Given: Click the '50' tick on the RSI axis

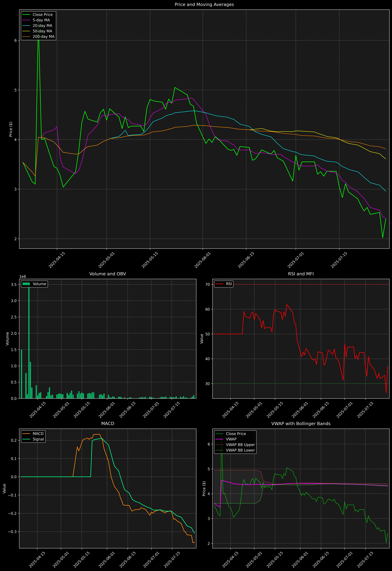Looking at the screenshot, I should pos(208,334).
